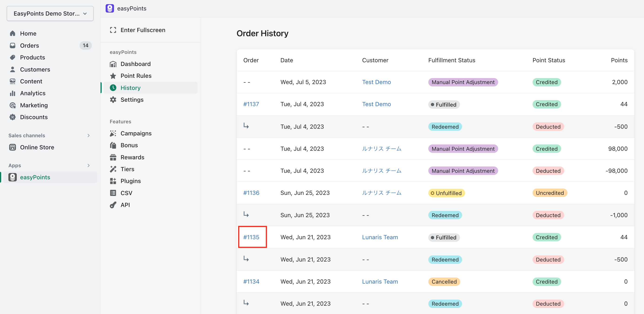This screenshot has width=644, height=314.
Task: Click the Bonus bag icon
Action: tap(113, 145)
